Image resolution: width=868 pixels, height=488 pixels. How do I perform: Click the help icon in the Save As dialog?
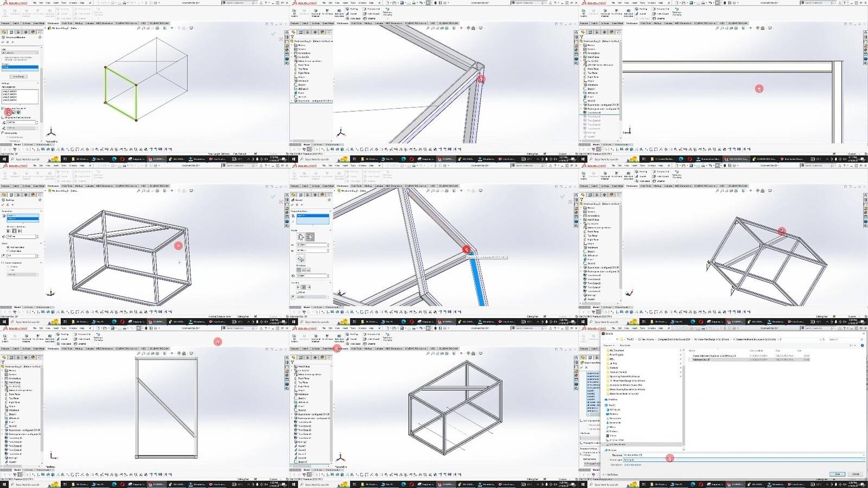pos(863,345)
